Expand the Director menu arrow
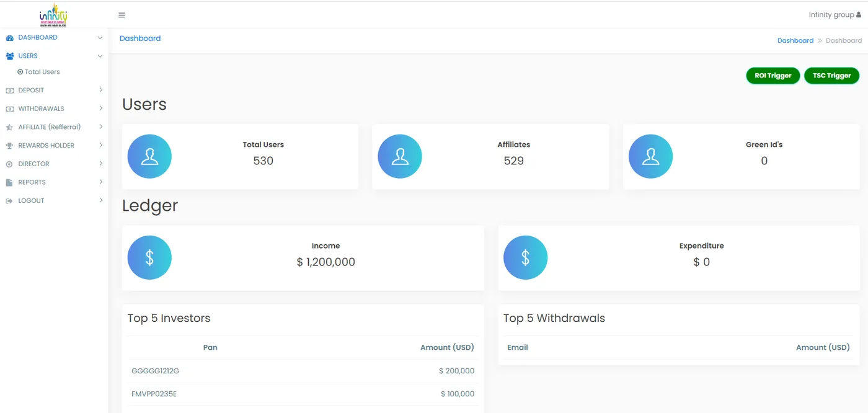 pyautogui.click(x=100, y=164)
